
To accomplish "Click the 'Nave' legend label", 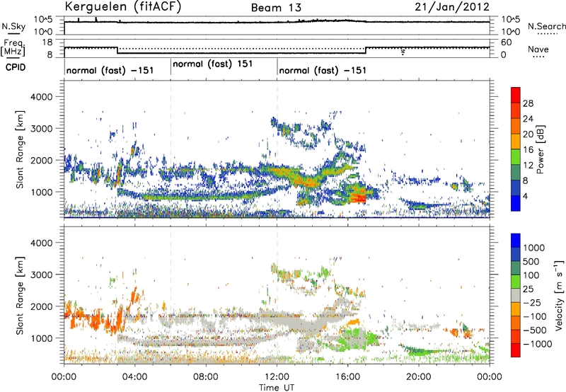I will pos(538,49).
